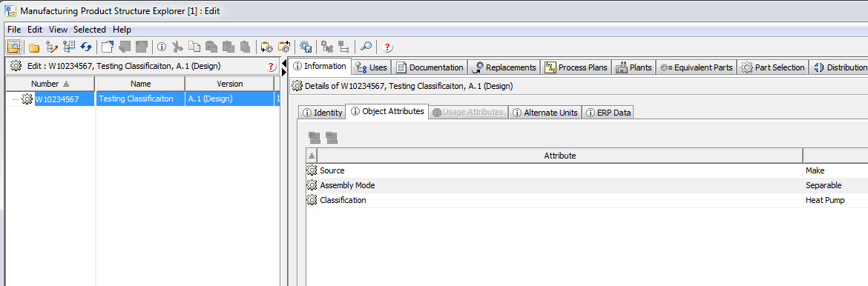Screen dimensions: 868x286
Task: Click the greyed tree hierarchy toolbar icon
Action: click(x=343, y=47)
